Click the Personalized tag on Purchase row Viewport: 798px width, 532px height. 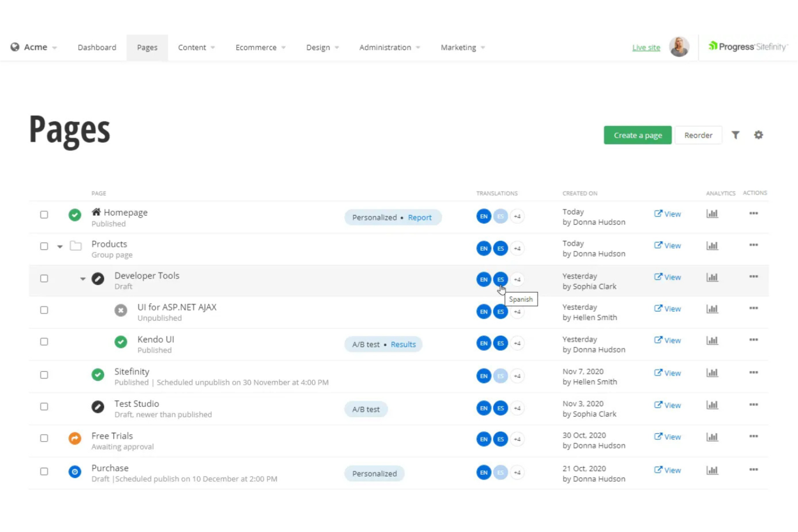375,474
